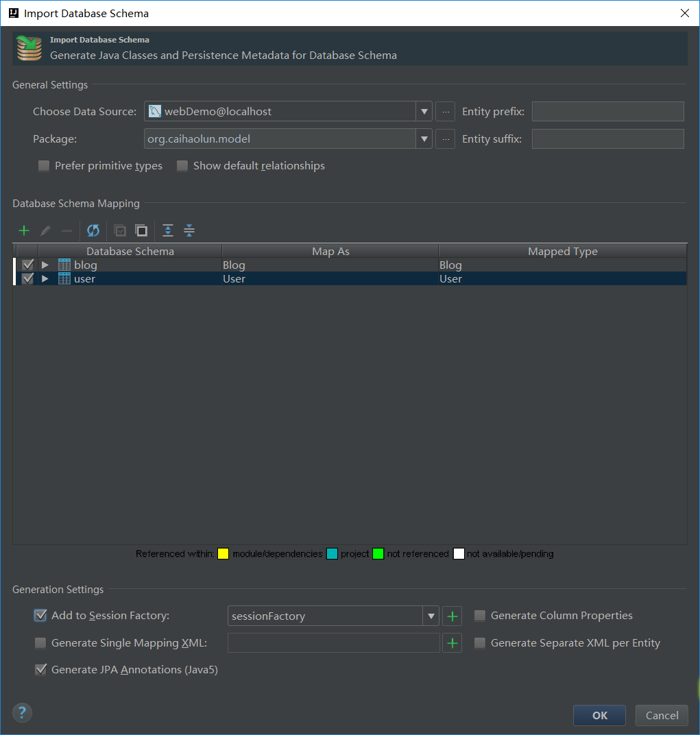Open the Package dropdown list

click(x=424, y=138)
